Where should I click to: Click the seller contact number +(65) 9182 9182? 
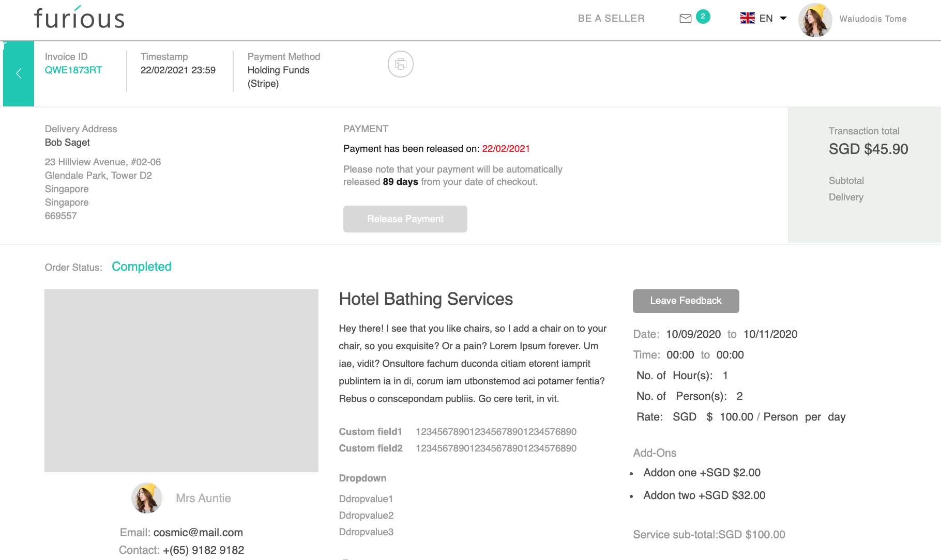click(203, 550)
